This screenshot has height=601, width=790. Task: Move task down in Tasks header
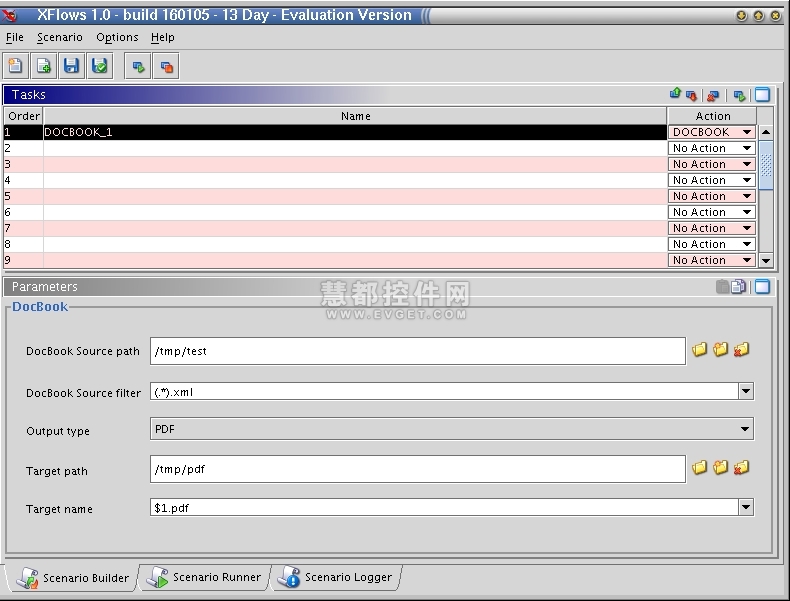coord(691,95)
